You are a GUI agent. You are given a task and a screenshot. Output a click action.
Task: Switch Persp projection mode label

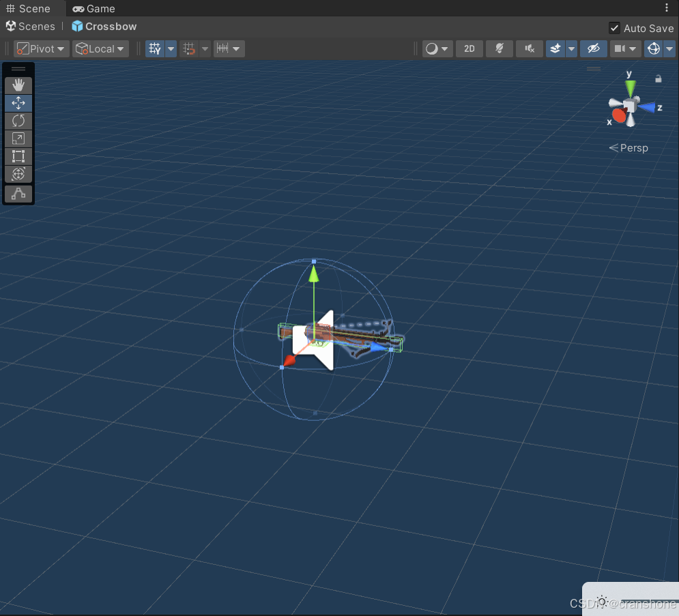coord(629,148)
